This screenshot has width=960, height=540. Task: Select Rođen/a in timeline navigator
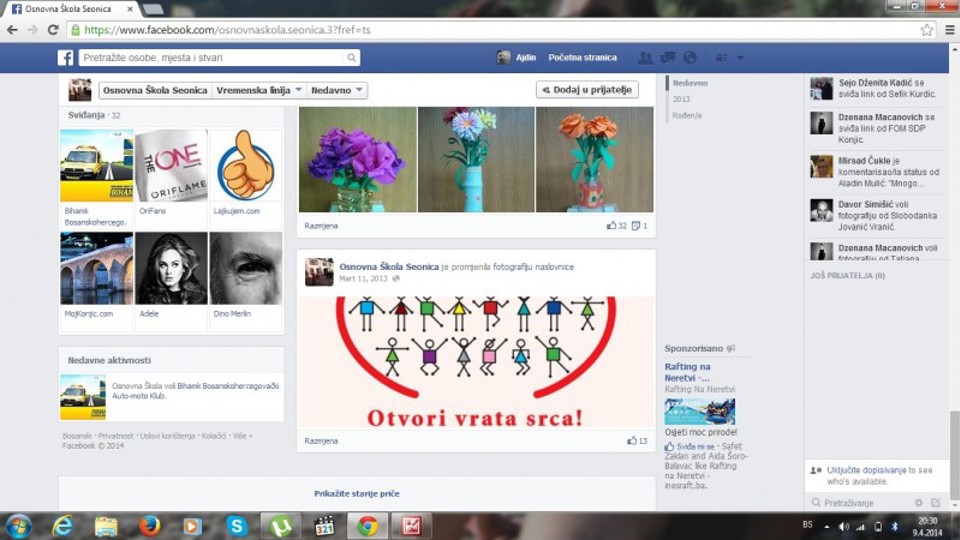pyautogui.click(x=687, y=116)
